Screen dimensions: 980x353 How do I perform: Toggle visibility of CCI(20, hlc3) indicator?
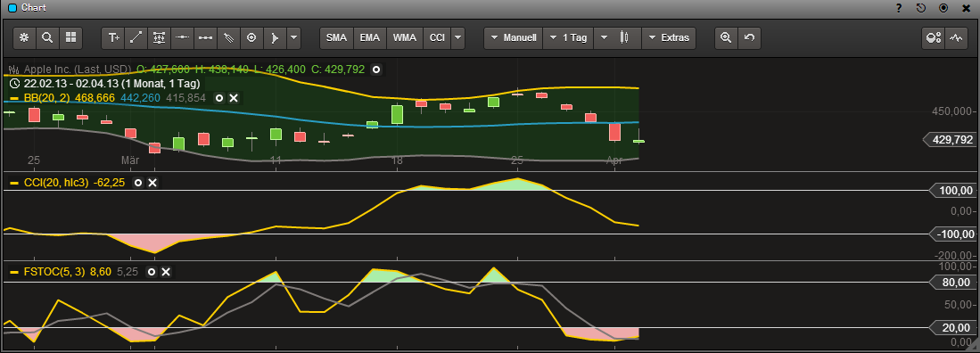(138, 183)
